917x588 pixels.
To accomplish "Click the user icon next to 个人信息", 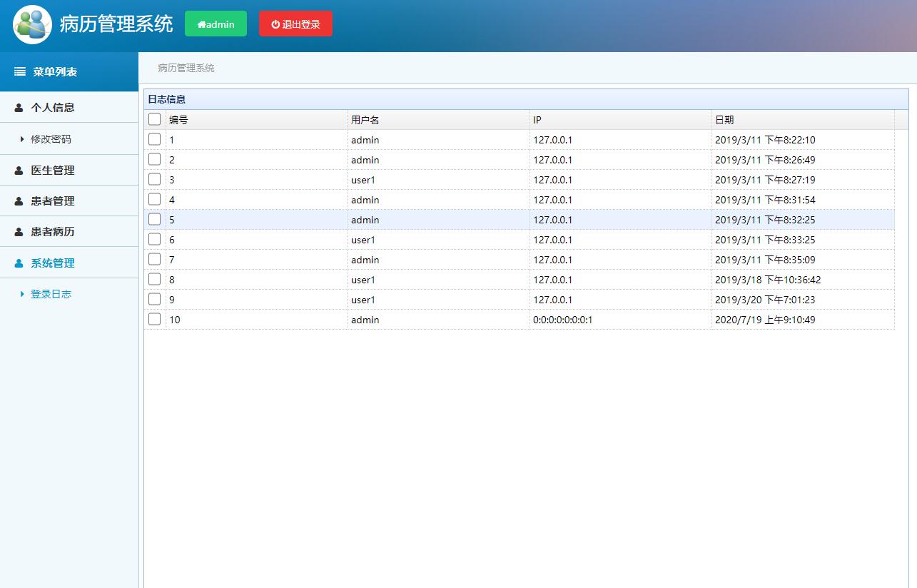I will [19, 108].
